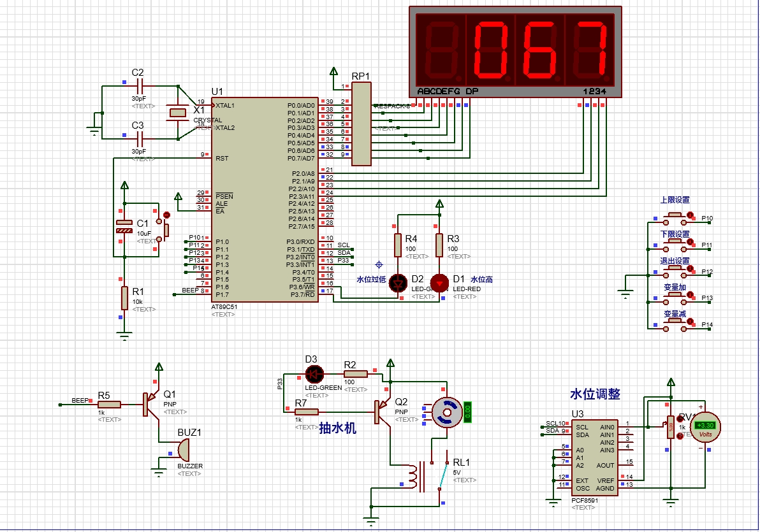This screenshot has height=532, width=760.
Task: Click the AT89C51 part name under U1
Action: tap(224, 306)
